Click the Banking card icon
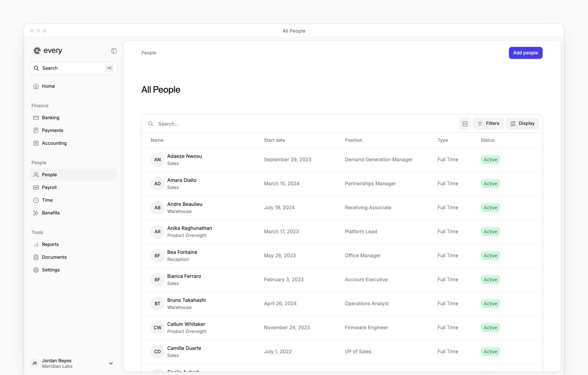Image resolution: width=588 pixels, height=375 pixels. tap(36, 118)
